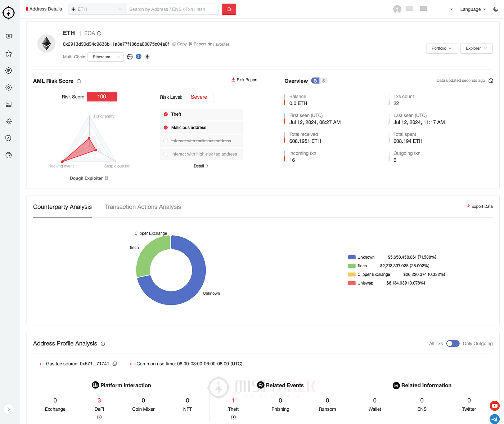504x424 pixels.
Task: Toggle the Theft risk item
Action: point(201,114)
